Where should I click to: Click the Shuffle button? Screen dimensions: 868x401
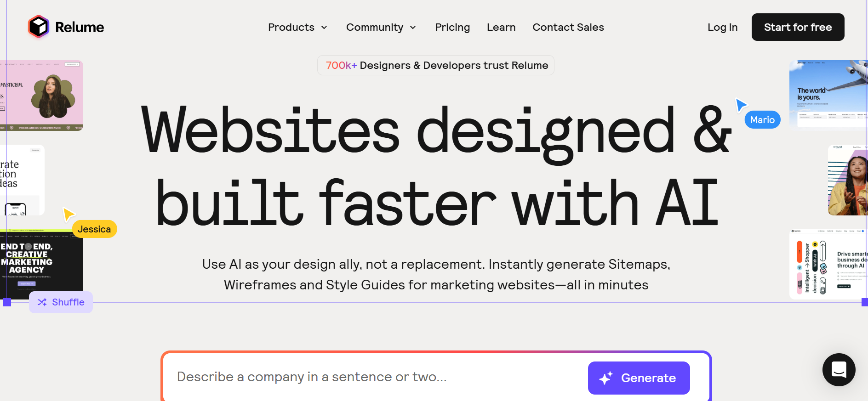click(x=61, y=302)
